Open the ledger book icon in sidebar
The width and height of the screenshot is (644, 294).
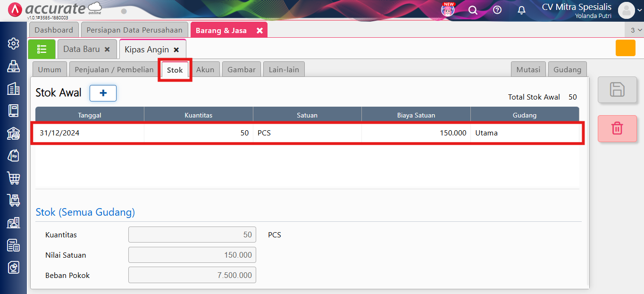pyautogui.click(x=13, y=110)
